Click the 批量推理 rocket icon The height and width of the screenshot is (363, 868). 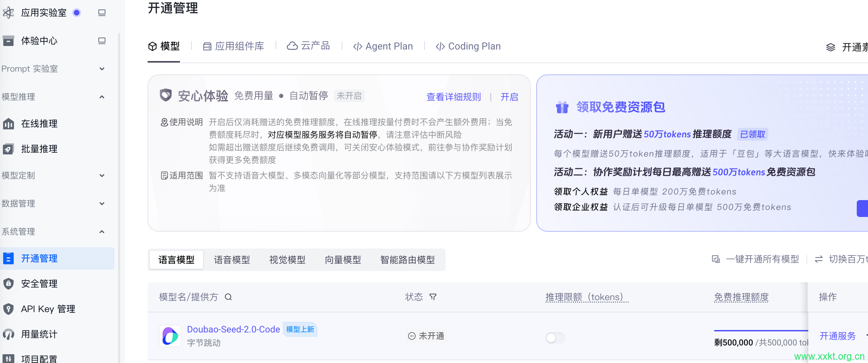[x=8, y=149]
